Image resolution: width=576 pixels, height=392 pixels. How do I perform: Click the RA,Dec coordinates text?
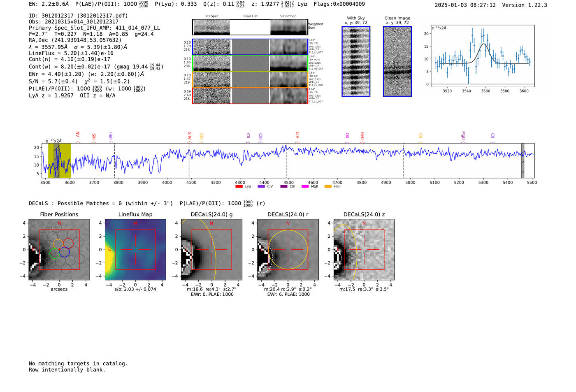75,40
